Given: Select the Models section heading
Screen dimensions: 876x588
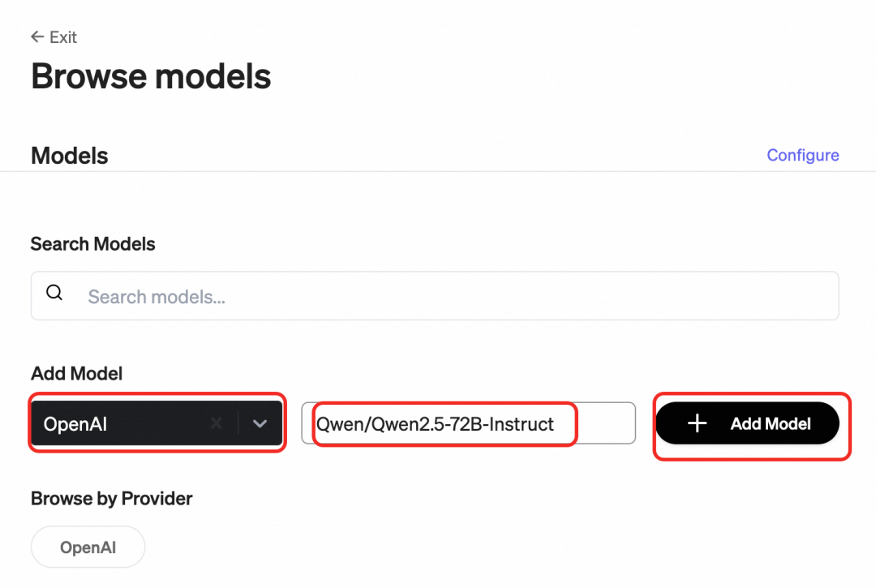Looking at the screenshot, I should pyautogui.click(x=69, y=155).
